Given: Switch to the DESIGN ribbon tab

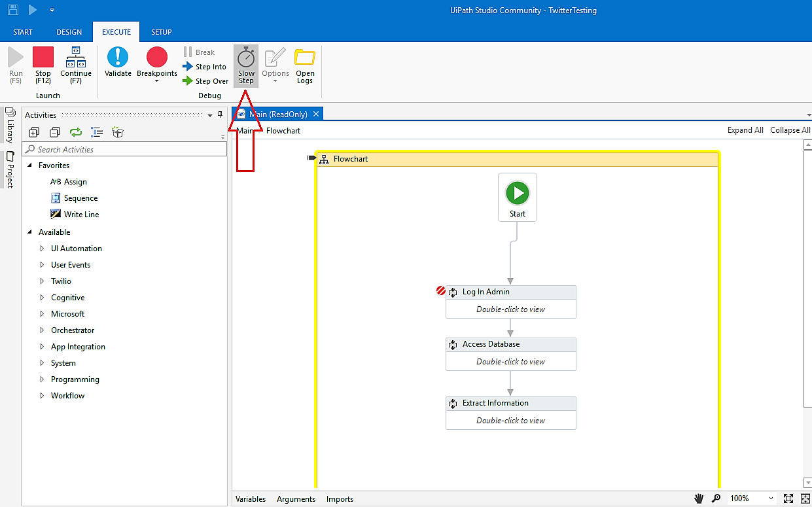Looking at the screenshot, I should pyautogui.click(x=69, y=32).
